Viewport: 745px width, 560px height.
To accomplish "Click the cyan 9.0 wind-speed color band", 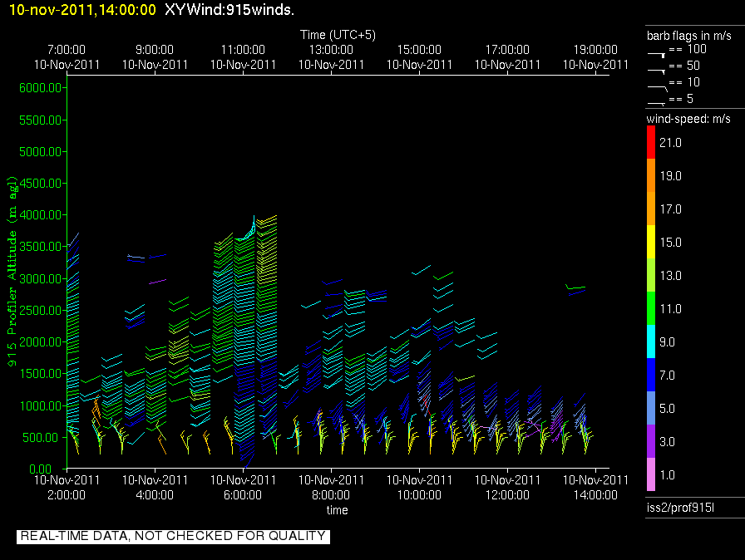I will [x=651, y=341].
